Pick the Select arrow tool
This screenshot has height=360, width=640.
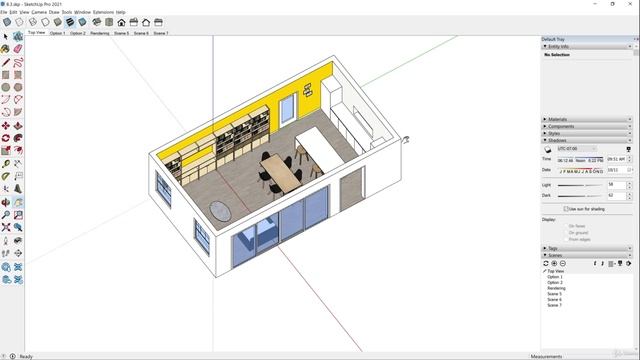[6, 37]
